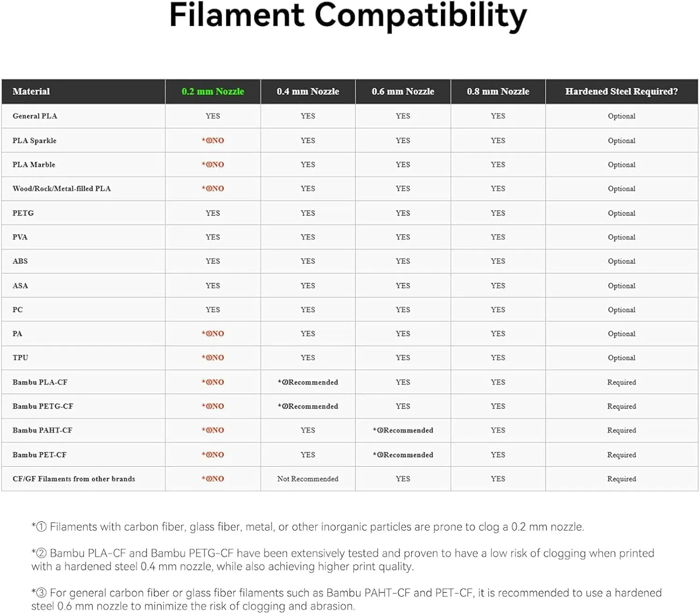The height and width of the screenshot is (614, 700).
Task: Click Recommended cell in Bambu PET-CF row
Action: pos(403,455)
